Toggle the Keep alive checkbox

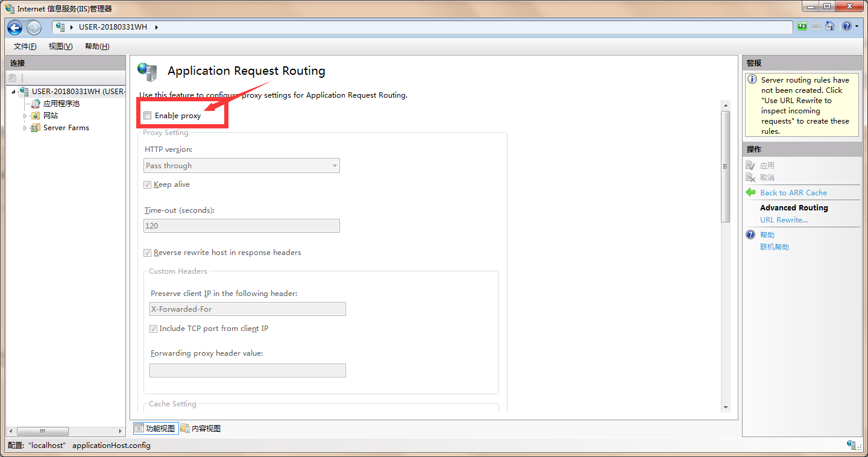coord(148,184)
